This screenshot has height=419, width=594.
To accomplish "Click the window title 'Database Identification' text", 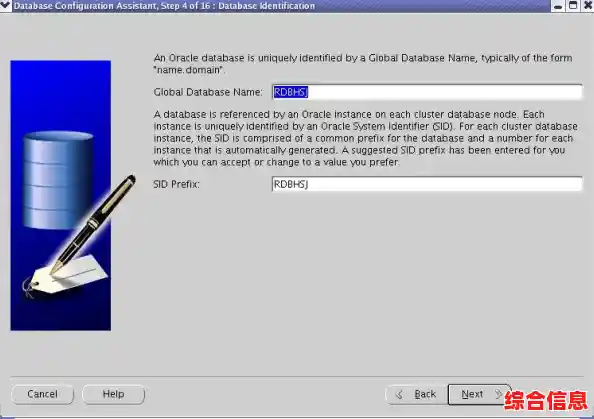I will pyautogui.click(x=266, y=6).
